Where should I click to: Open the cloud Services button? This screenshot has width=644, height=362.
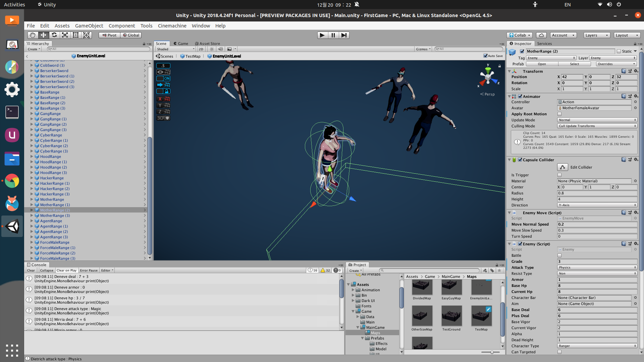click(x=541, y=35)
